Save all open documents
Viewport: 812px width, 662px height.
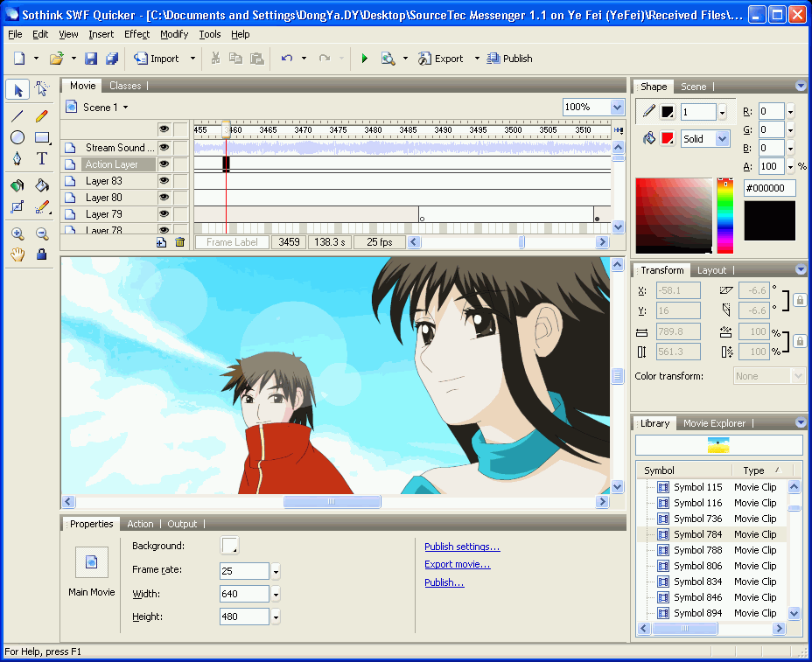pos(112,59)
